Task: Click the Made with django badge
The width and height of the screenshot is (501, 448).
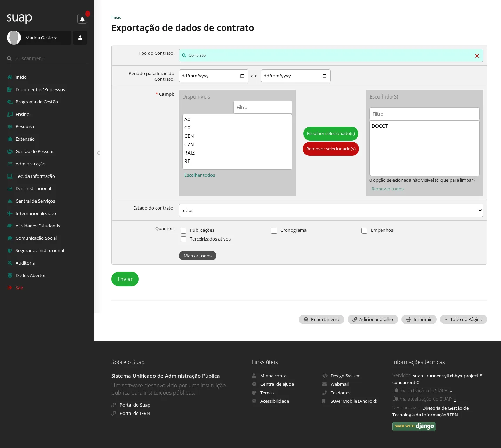Action: click(414, 426)
